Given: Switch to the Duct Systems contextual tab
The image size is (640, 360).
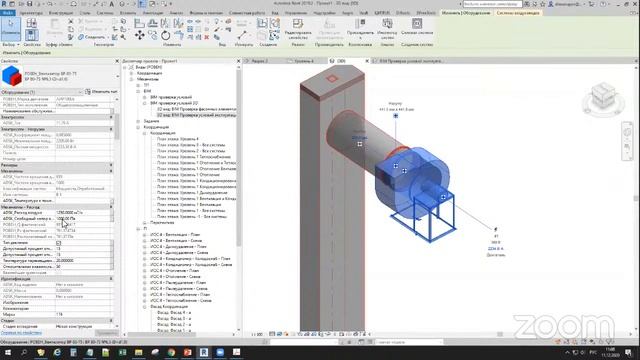Looking at the screenshot, I should (518, 13).
